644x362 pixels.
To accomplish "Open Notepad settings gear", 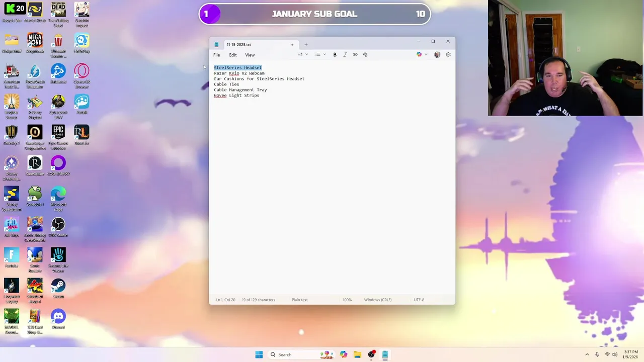I will pos(448,55).
